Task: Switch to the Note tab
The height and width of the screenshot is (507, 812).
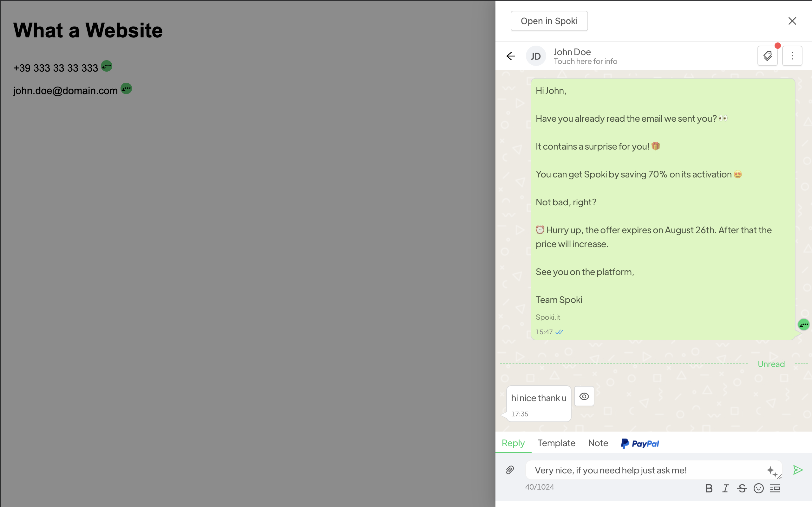Action: [598, 443]
